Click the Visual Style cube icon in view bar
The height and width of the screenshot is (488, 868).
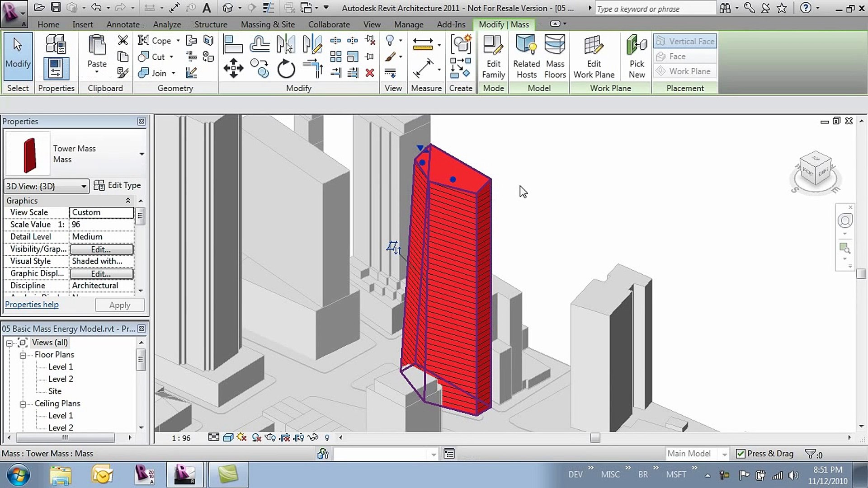click(x=228, y=437)
